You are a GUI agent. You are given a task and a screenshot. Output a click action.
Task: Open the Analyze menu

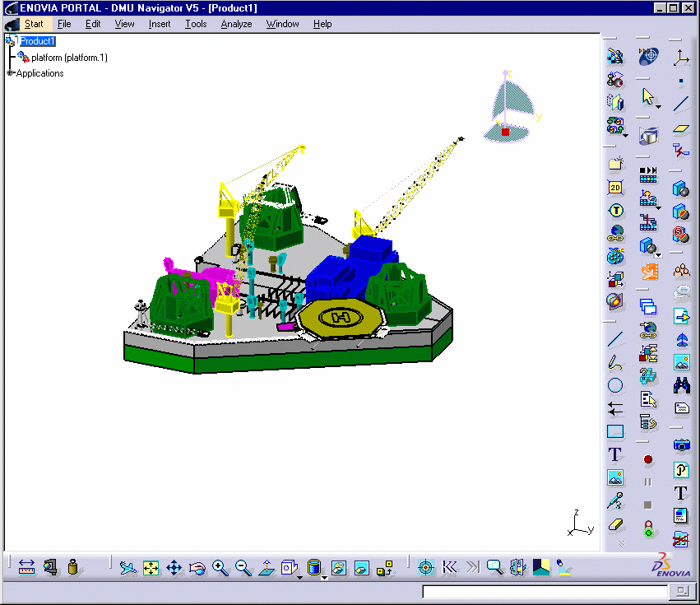click(x=236, y=24)
